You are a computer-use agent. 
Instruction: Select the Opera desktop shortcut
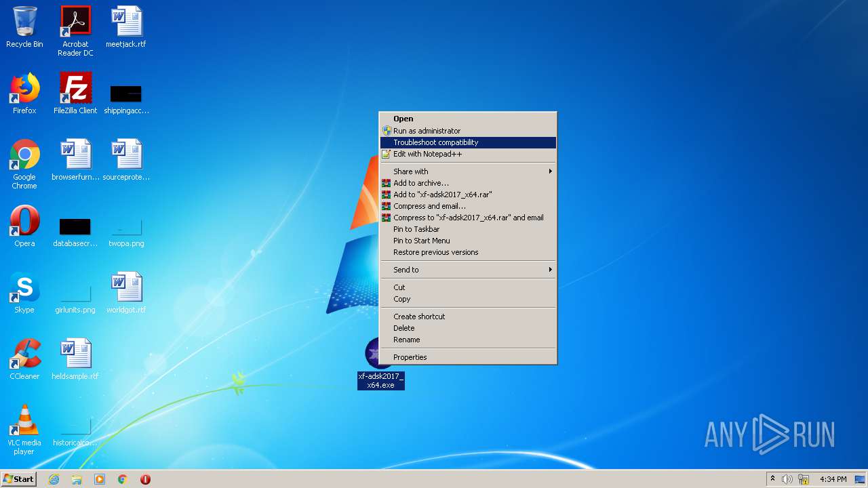pos(24,226)
